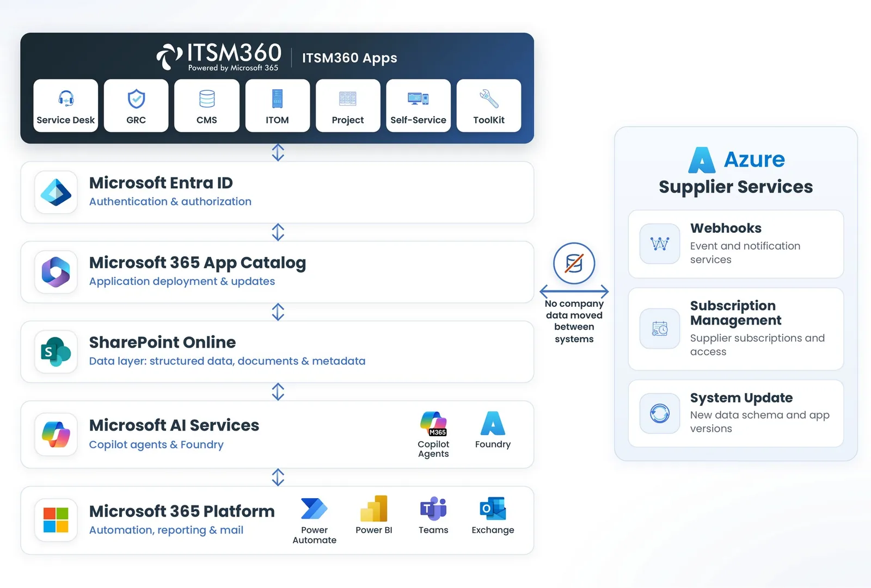Open the Project app tile
Image resolution: width=871 pixels, height=588 pixels.
coord(348,106)
